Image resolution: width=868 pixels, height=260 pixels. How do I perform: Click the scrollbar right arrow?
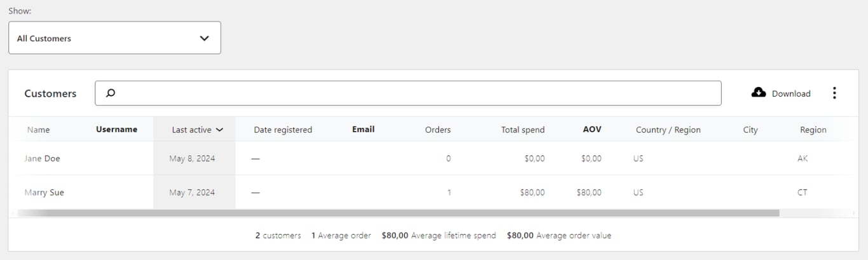tap(854, 213)
